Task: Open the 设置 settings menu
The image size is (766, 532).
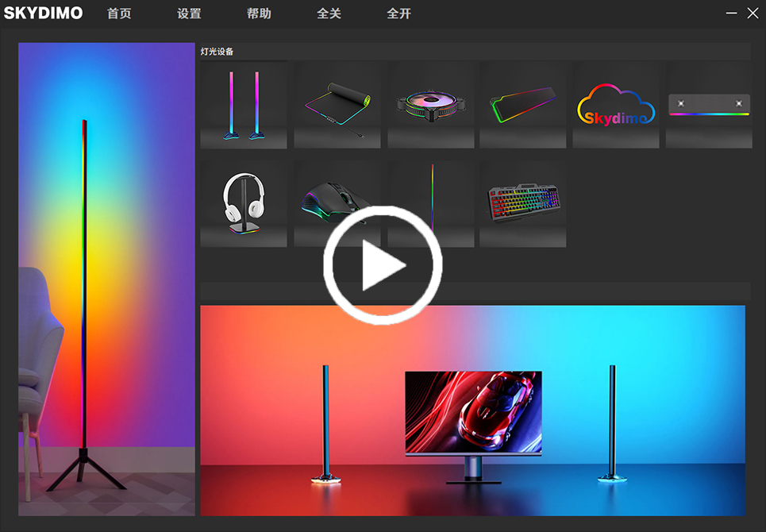Action: [189, 13]
